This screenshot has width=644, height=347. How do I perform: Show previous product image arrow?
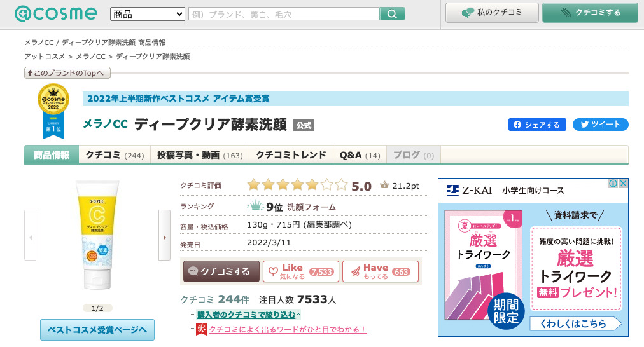pos(31,235)
